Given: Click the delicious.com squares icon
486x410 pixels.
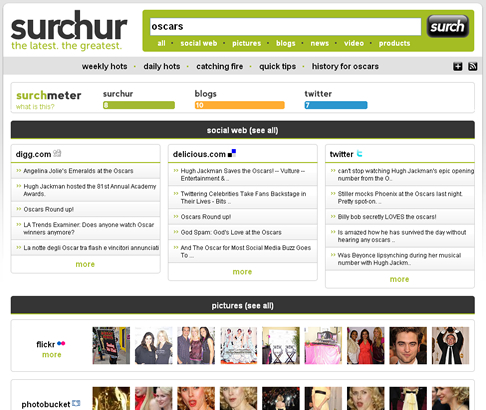Looking at the screenshot, I should [232, 153].
